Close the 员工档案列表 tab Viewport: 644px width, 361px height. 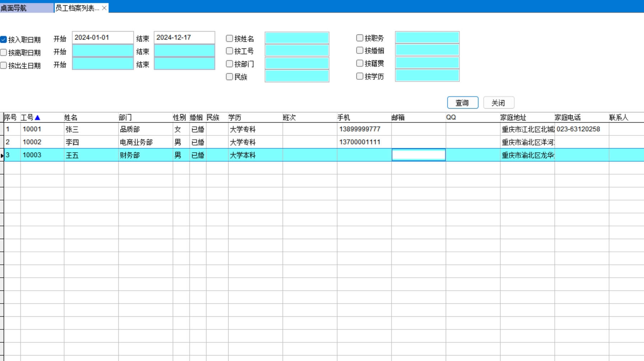[104, 8]
